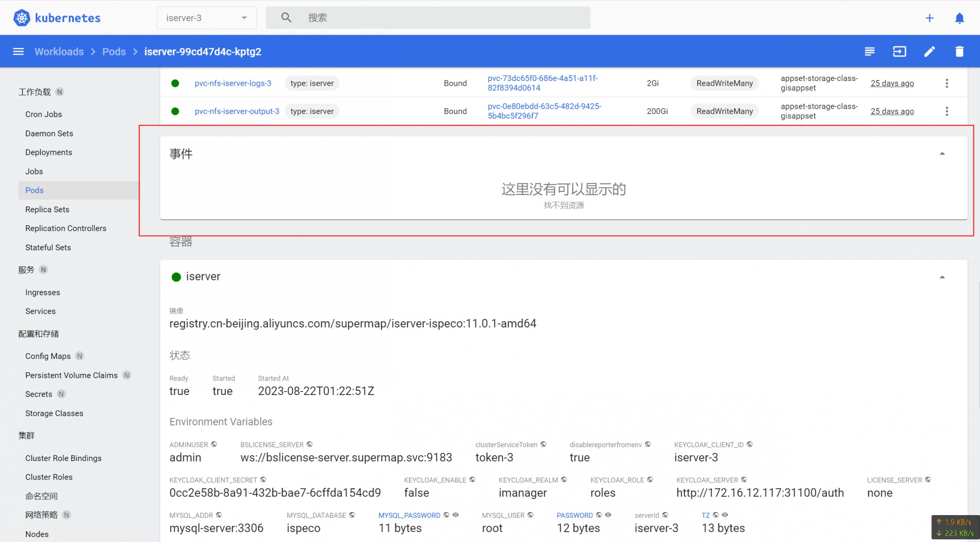This screenshot has height=542, width=980.
Task: Open Deployments in sidebar
Action: pos(48,152)
